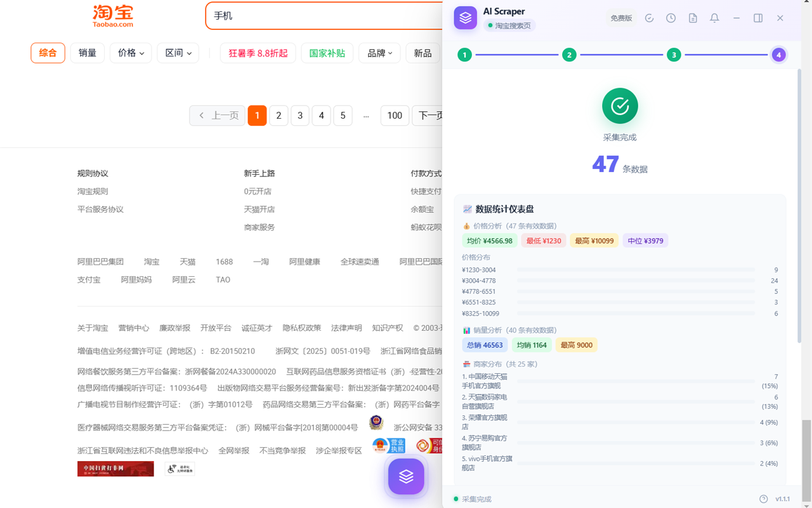812x508 pixels.
Task: Click the 营业执照 badge icon
Action: coord(389,445)
